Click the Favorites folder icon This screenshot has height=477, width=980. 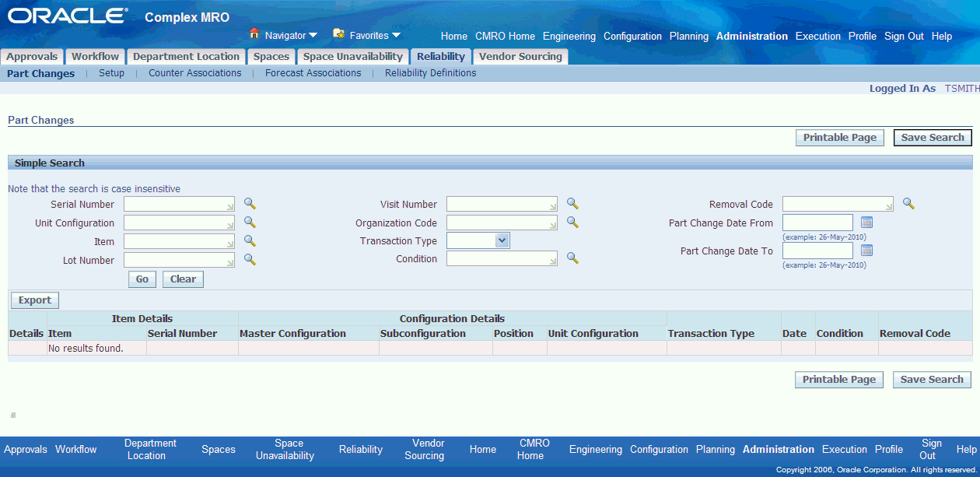pos(338,34)
